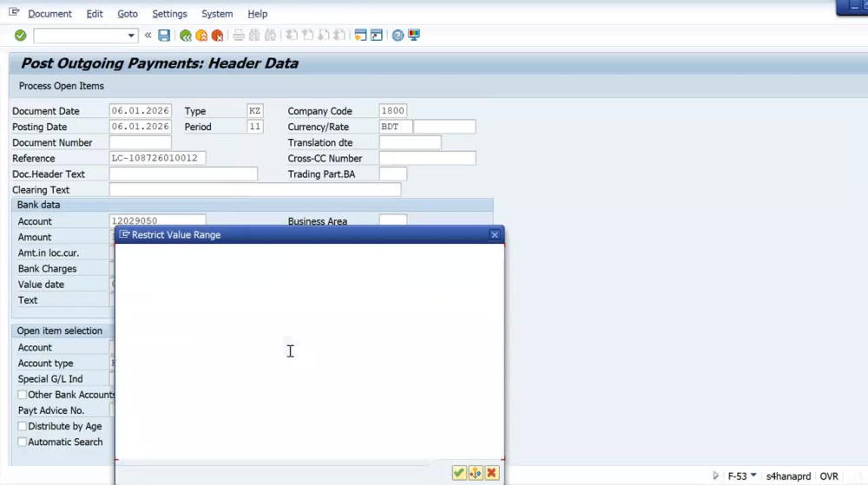868x485 pixels.
Task: Open Help question mark icon
Action: [x=398, y=36]
